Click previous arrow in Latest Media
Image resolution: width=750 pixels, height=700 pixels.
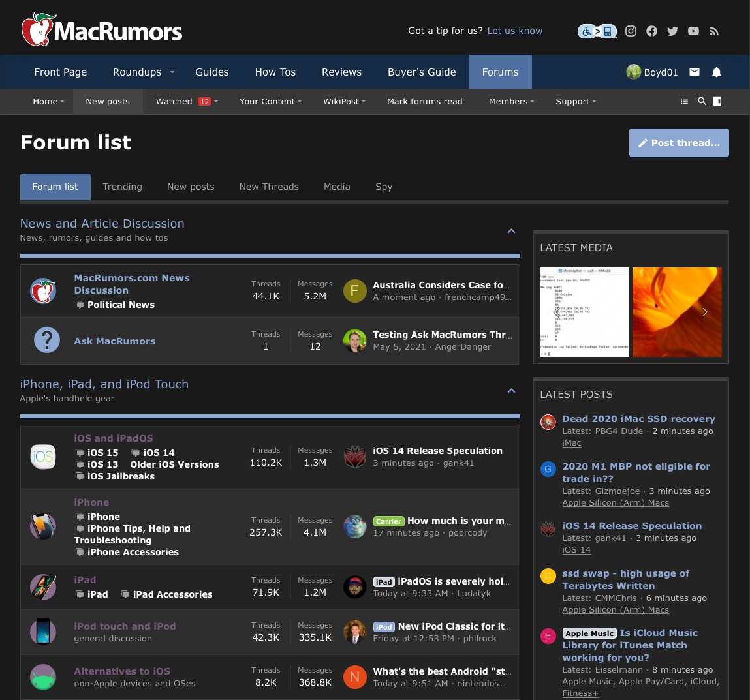[x=557, y=312]
